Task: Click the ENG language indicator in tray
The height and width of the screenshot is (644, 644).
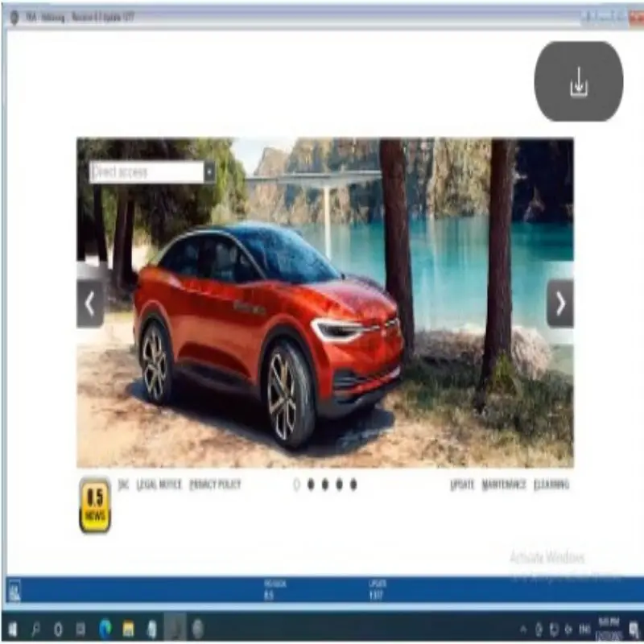Action: tap(584, 629)
